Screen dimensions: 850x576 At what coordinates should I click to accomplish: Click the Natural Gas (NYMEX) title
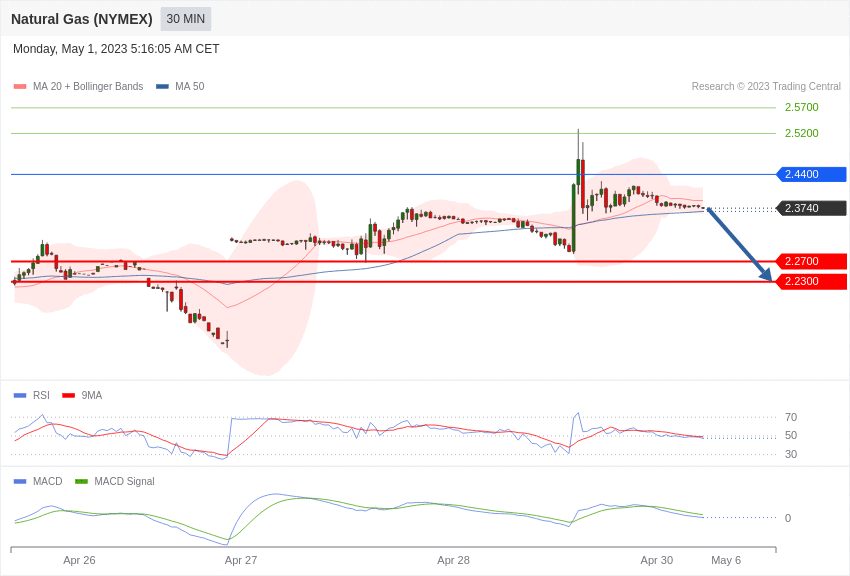(82, 19)
